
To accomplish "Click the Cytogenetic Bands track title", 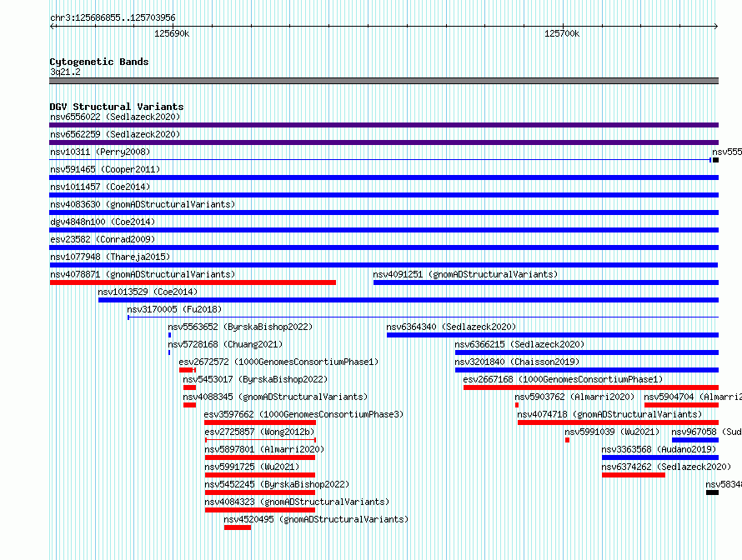I will (99, 62).
